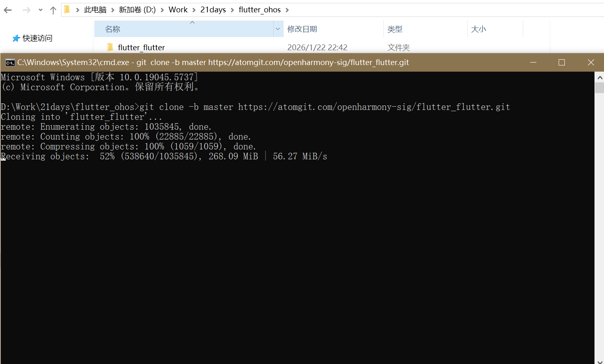Click the git clone command line
This screenshot has height=364, width=604.
(x=255, y=107)
